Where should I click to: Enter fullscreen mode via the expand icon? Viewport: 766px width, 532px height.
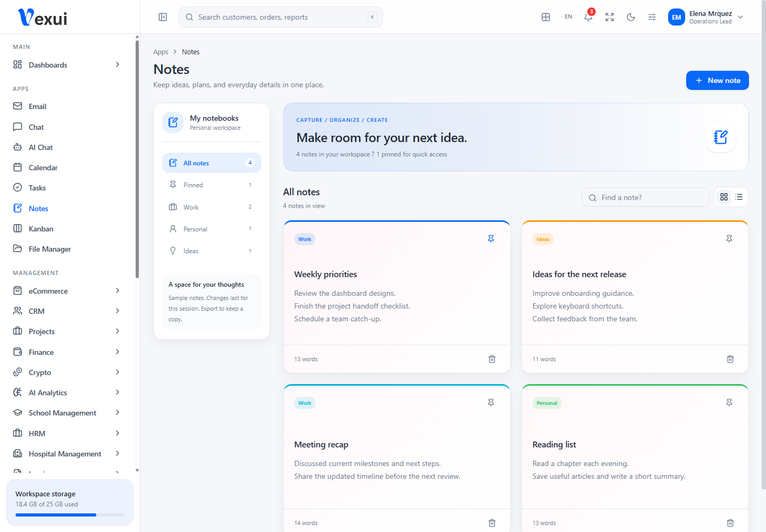(610, 17)
